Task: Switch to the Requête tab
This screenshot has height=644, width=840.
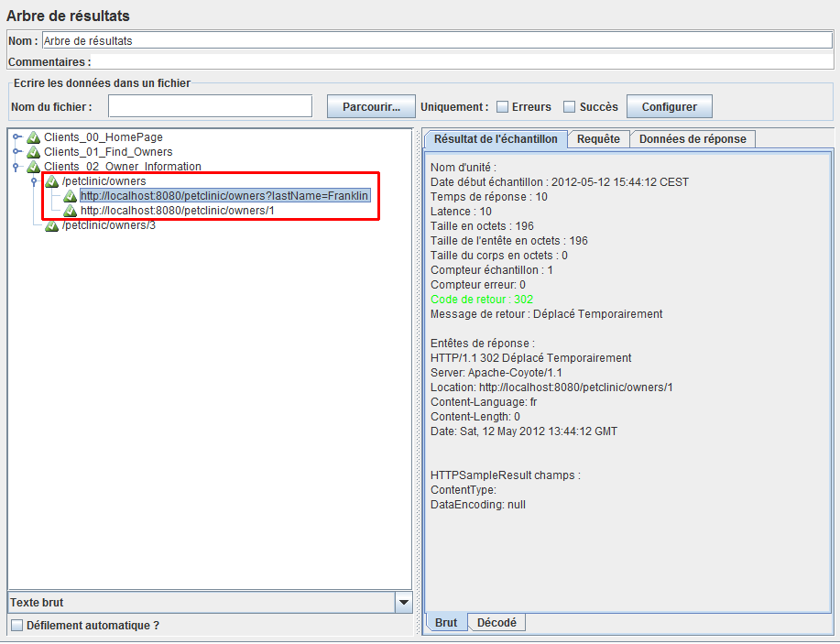Action: pos(598,139)
